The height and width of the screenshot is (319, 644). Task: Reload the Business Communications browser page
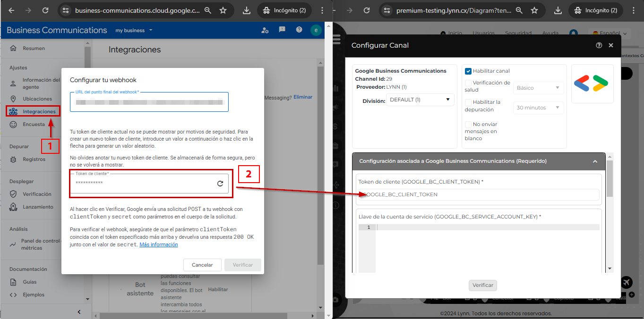pos(45,10)
